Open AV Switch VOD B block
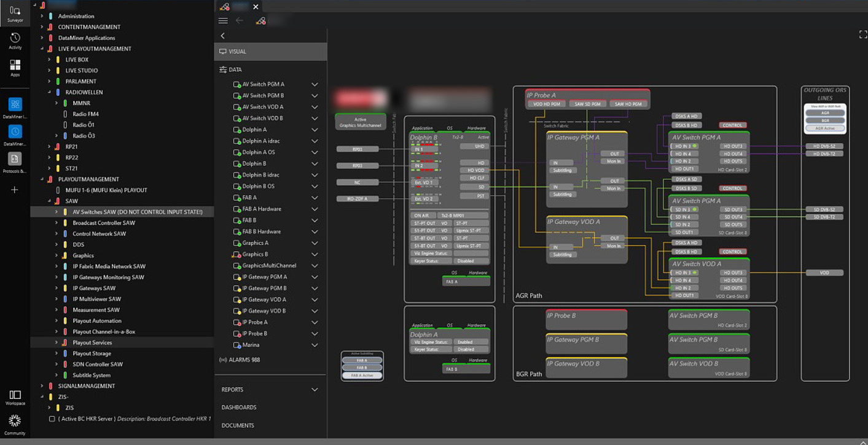868x445 pixels. [709, 368]
